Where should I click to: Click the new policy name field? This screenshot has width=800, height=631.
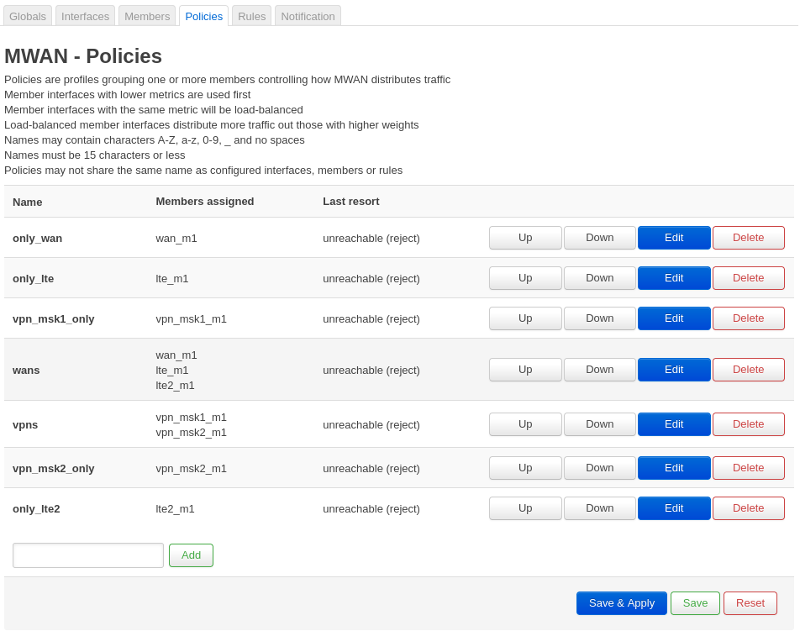coord(88,556)
